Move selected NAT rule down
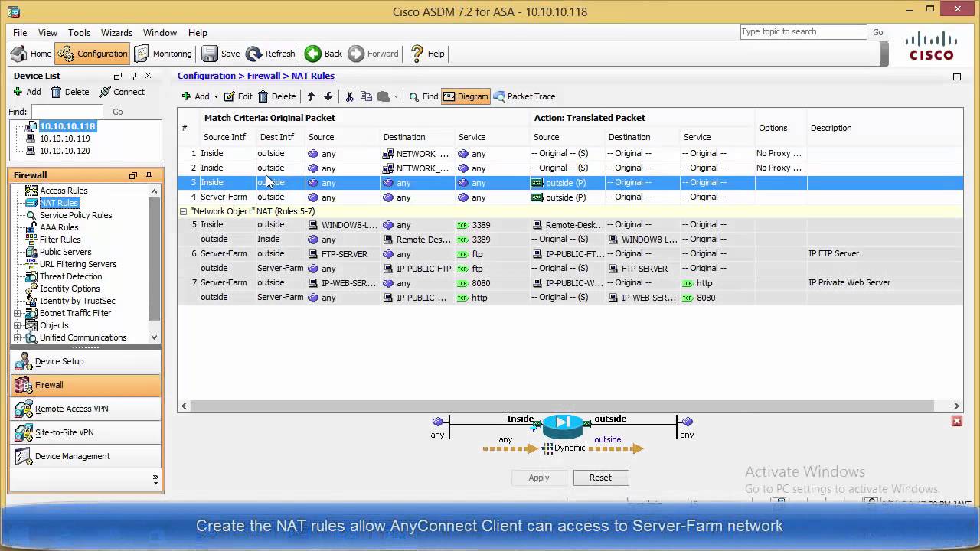The image size is (980, 551). coord(328,96)
